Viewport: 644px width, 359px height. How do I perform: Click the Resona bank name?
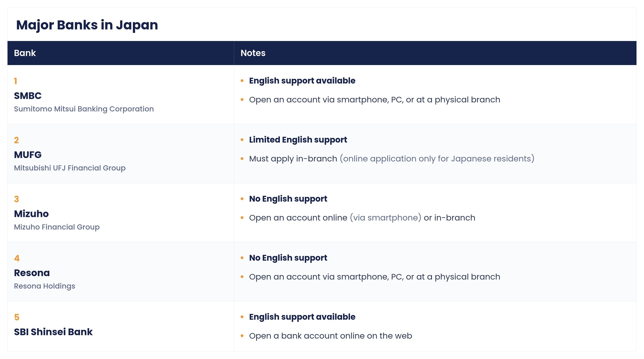(32, 273)
